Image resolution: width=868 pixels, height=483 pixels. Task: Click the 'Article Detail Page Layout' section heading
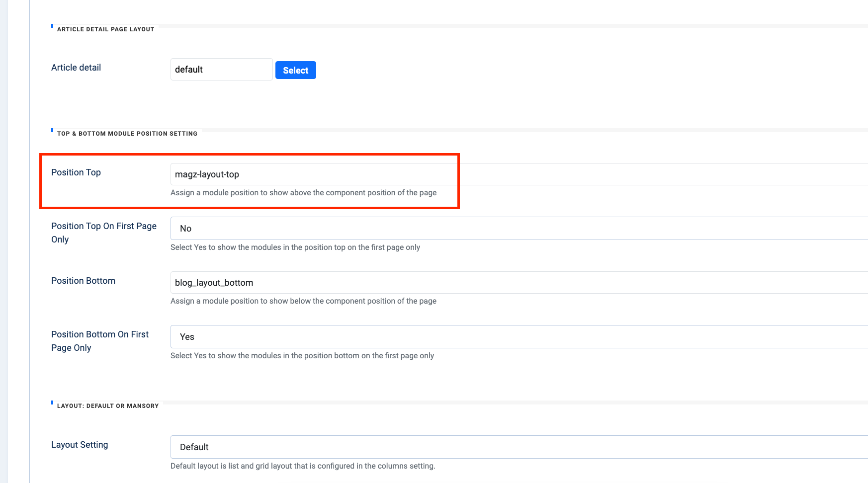[x=105, y=29]
